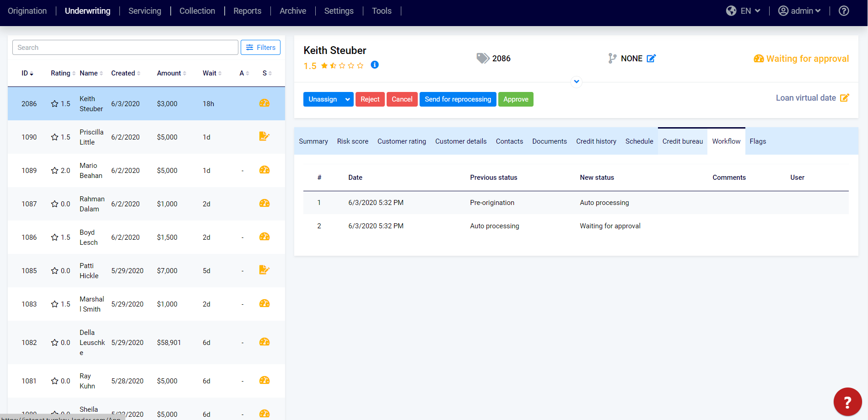Sort the list by ID column
This screenshot has width=868, height=420.
tap(27, 73)
